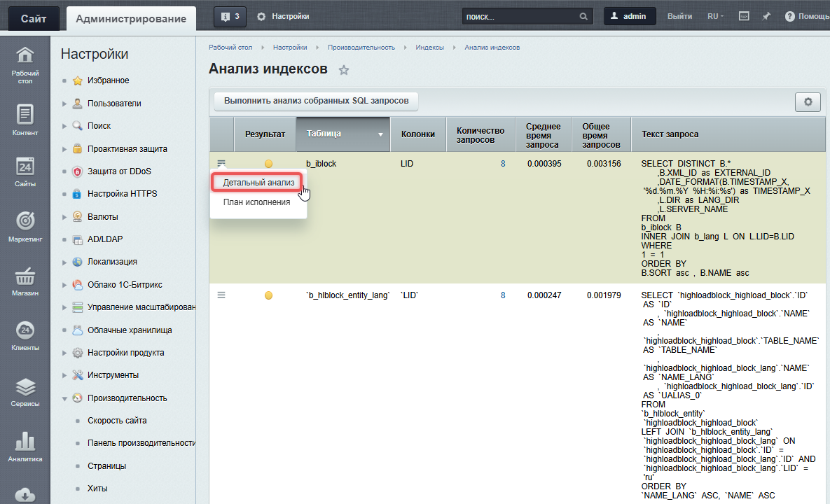Click Выполнить анализ собранных SQL запросов button
The width and height of the screenshot is (830, 504).
click(x=316, y=101)
